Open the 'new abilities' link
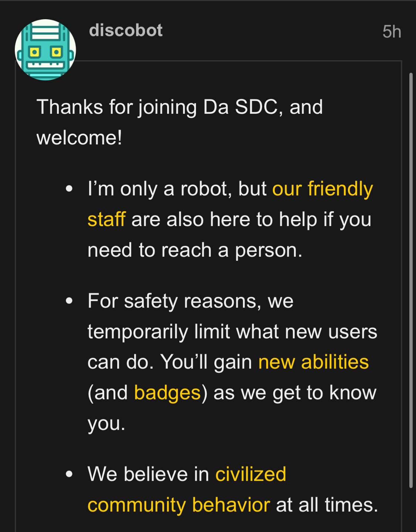The height and width of the screenshot is (532, 416). pyautogui.click(x=314, y=362)
